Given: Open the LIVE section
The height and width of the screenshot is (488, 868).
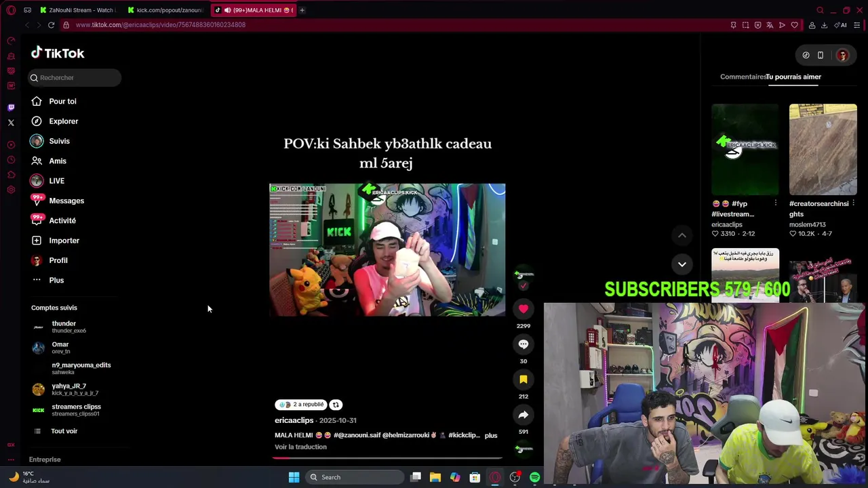Looking at the screenshot, I should [47, 181].
